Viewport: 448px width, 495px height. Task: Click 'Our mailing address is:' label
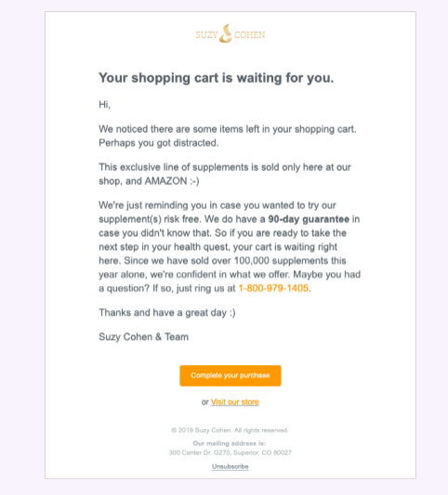click(230, 443)
